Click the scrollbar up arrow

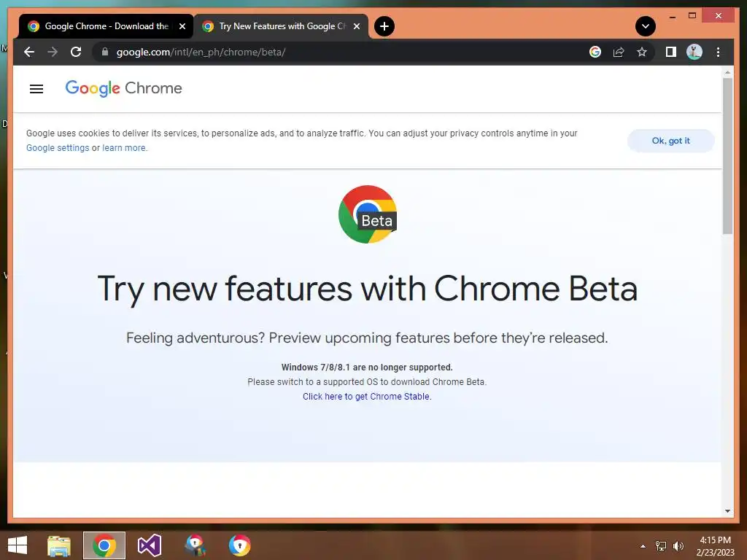[x=727, y=72]
